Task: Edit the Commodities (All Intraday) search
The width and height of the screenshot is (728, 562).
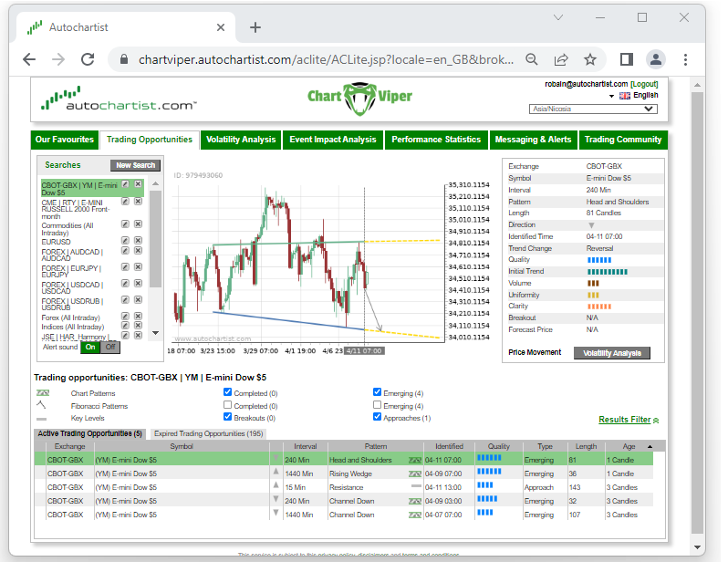Action: [125, 224]
